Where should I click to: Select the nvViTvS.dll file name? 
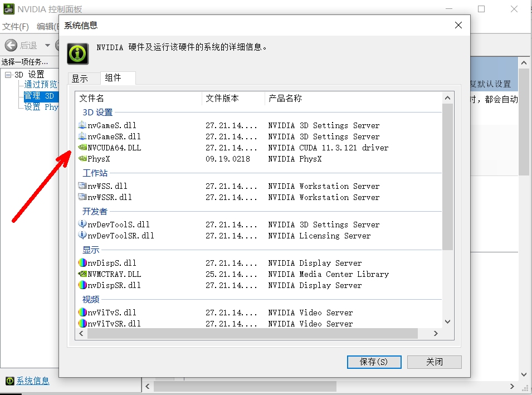[112, 312]
